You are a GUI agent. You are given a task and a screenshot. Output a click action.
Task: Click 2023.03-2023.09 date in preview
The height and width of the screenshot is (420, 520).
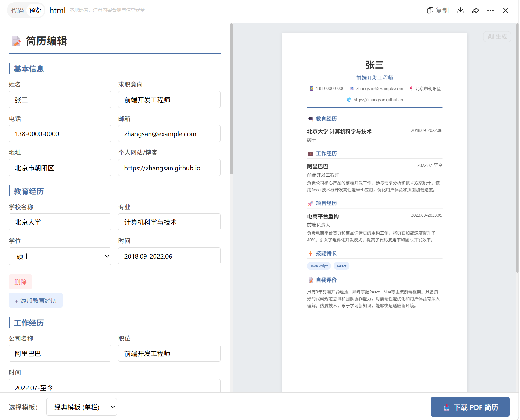click(426, 215)
